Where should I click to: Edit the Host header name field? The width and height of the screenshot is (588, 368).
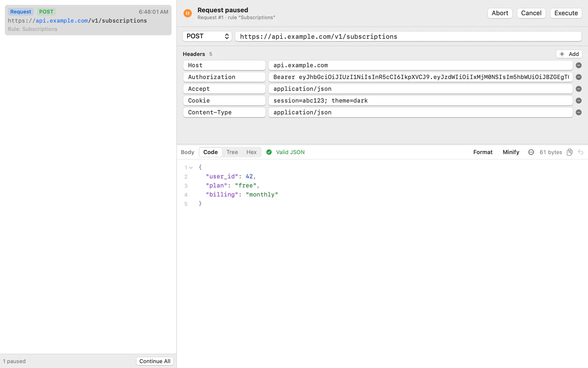point(224,65)
